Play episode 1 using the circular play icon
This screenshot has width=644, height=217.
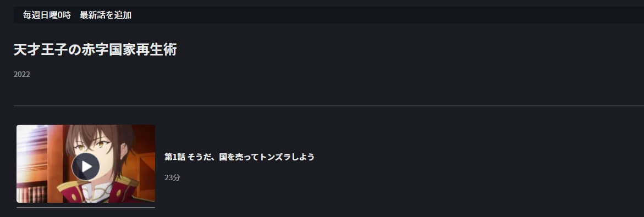pos(85,166)
